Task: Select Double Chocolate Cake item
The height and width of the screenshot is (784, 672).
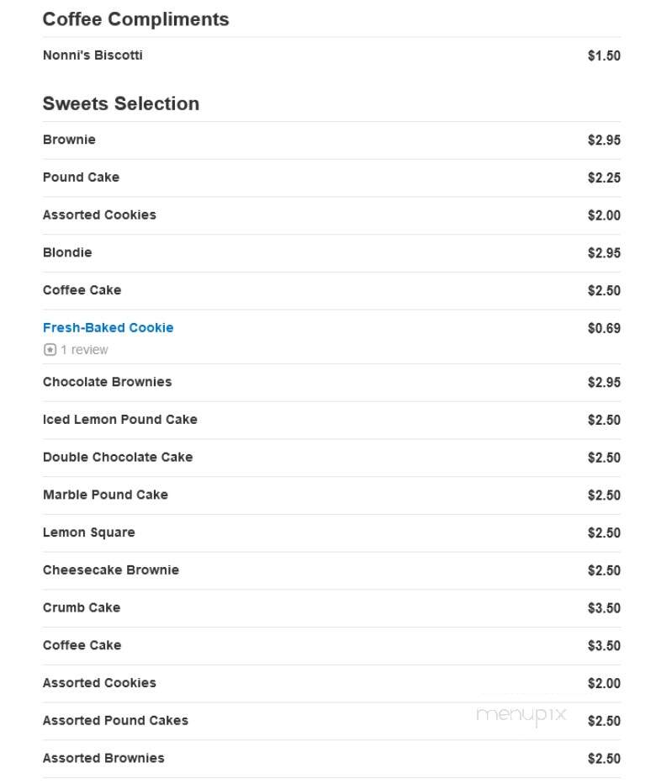Action: point(118,457)
